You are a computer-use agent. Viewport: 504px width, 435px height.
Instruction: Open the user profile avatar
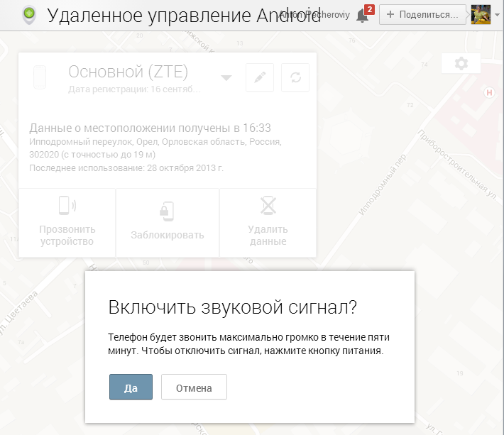point(481,14)
